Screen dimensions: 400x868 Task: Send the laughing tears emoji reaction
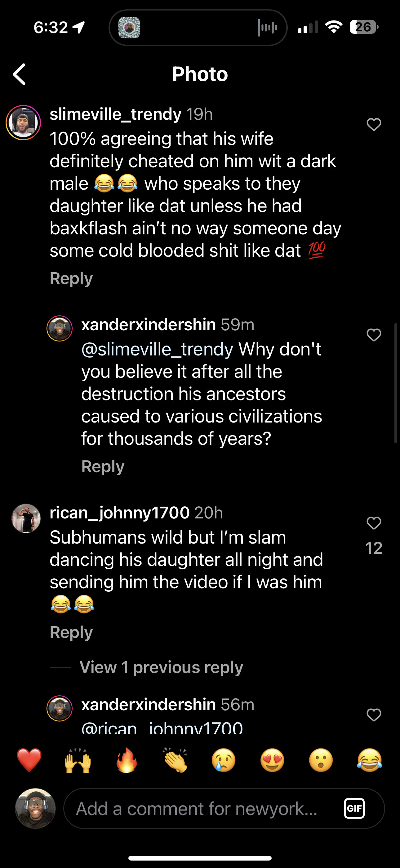click(x=369, y=760)
